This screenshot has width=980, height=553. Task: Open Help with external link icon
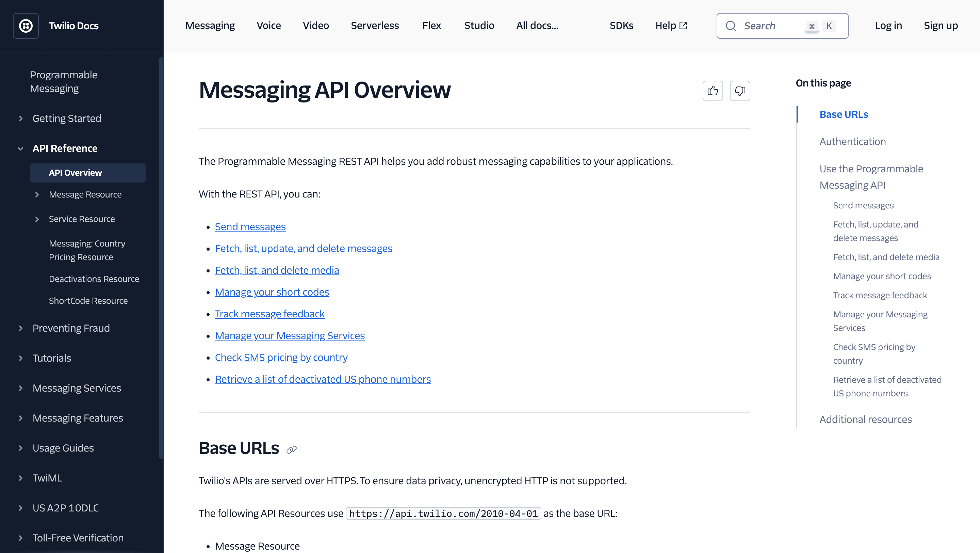click(x=671, y=26)
